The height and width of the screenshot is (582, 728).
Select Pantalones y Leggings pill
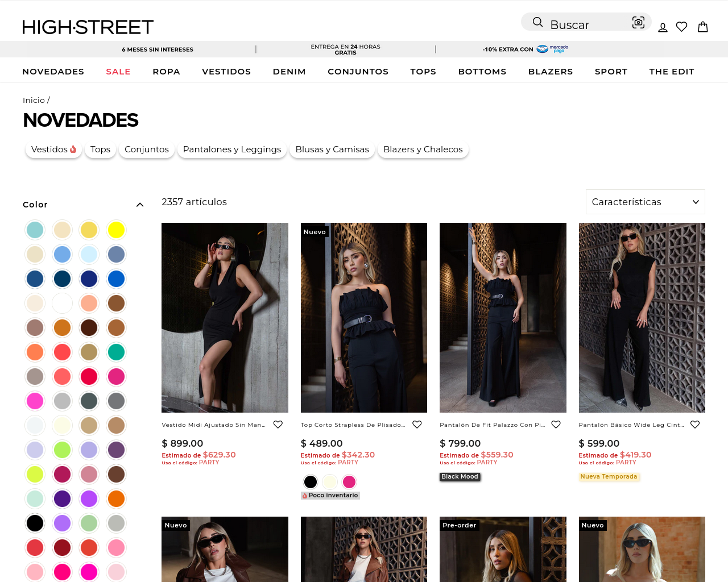[x=232, y=149]
